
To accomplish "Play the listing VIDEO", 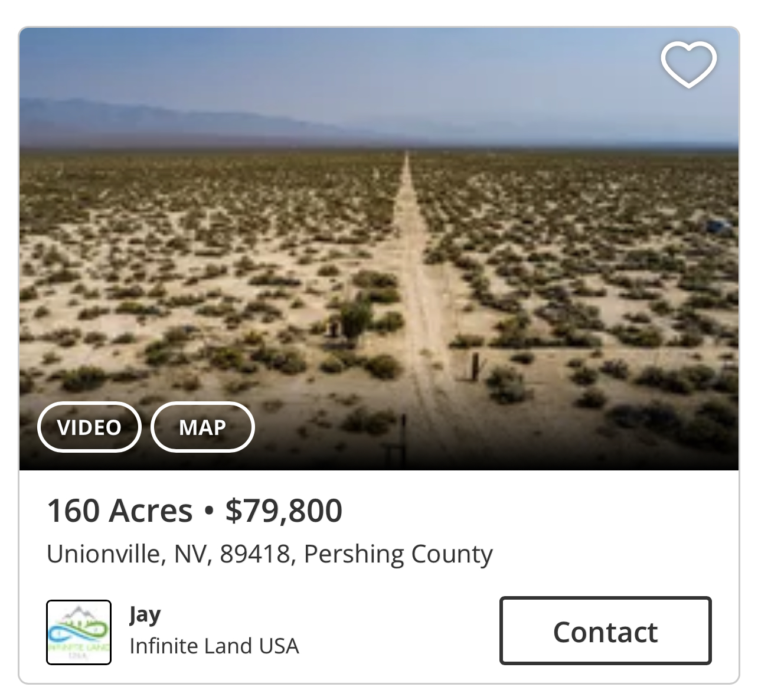I will (89, 427).
